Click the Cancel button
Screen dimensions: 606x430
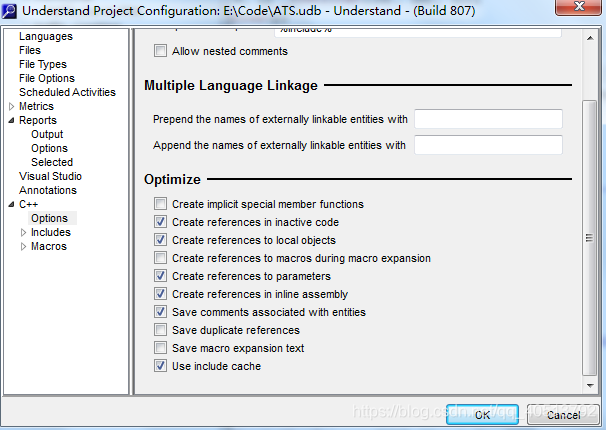coord(563,415)
